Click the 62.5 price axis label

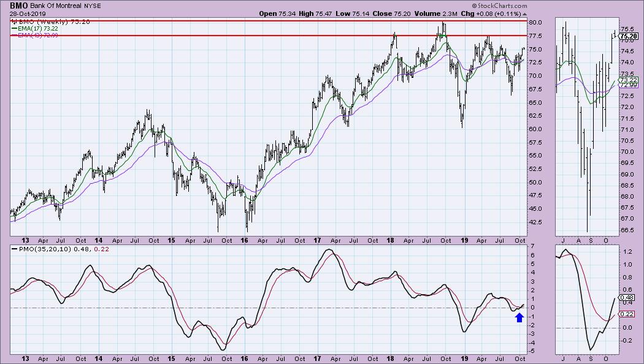[535, 116]
